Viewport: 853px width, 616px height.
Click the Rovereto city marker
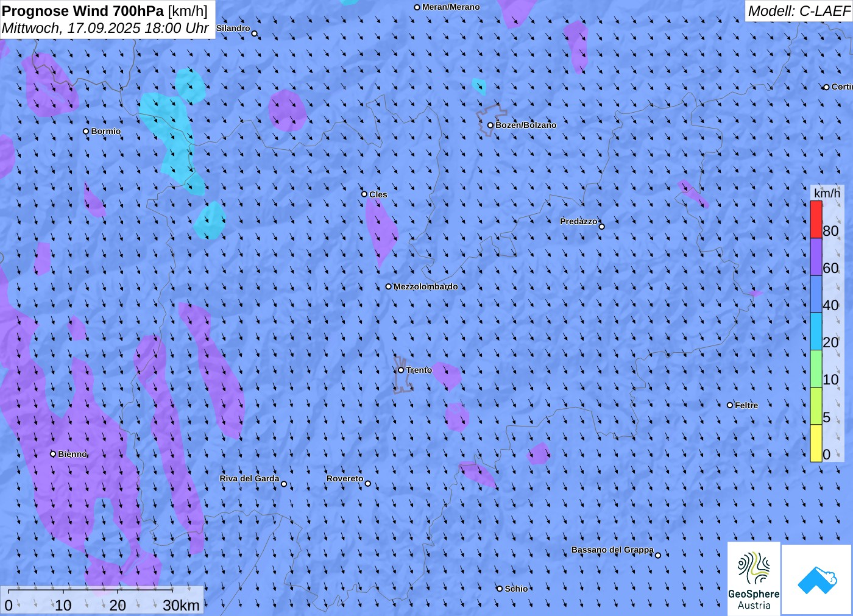pos(367,484)
